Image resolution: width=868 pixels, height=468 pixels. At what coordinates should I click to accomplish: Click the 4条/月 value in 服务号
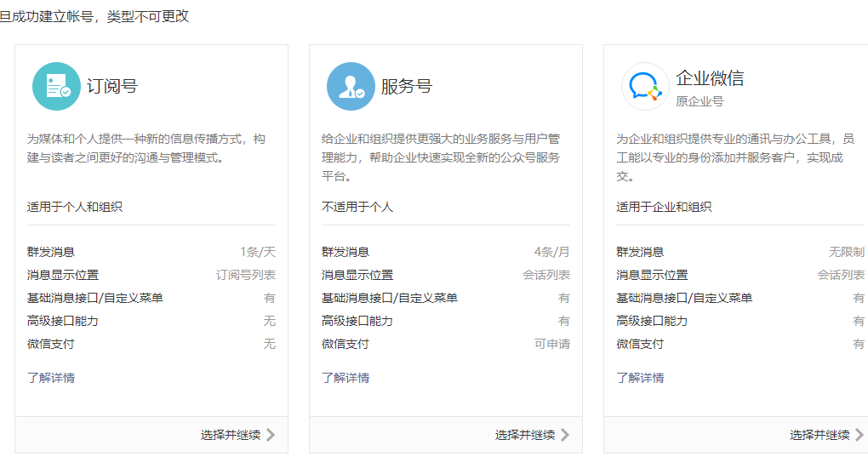point(552,252)
